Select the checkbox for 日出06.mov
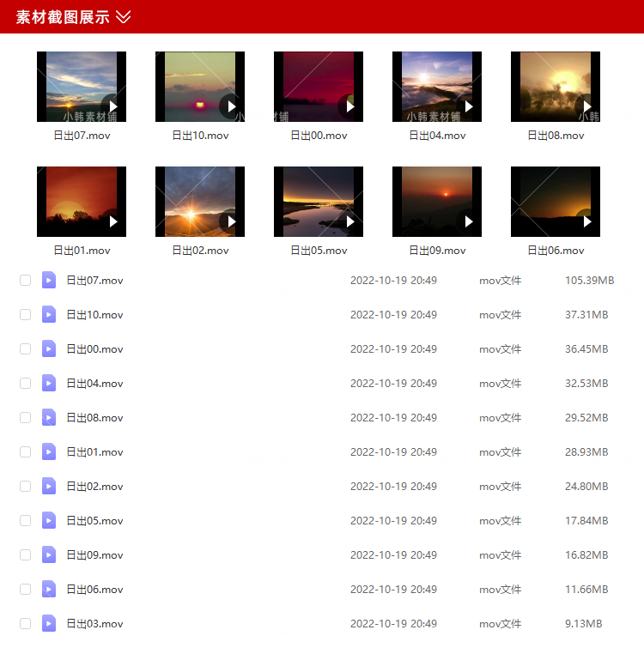 pyautogui.click(x=26, y=590)
